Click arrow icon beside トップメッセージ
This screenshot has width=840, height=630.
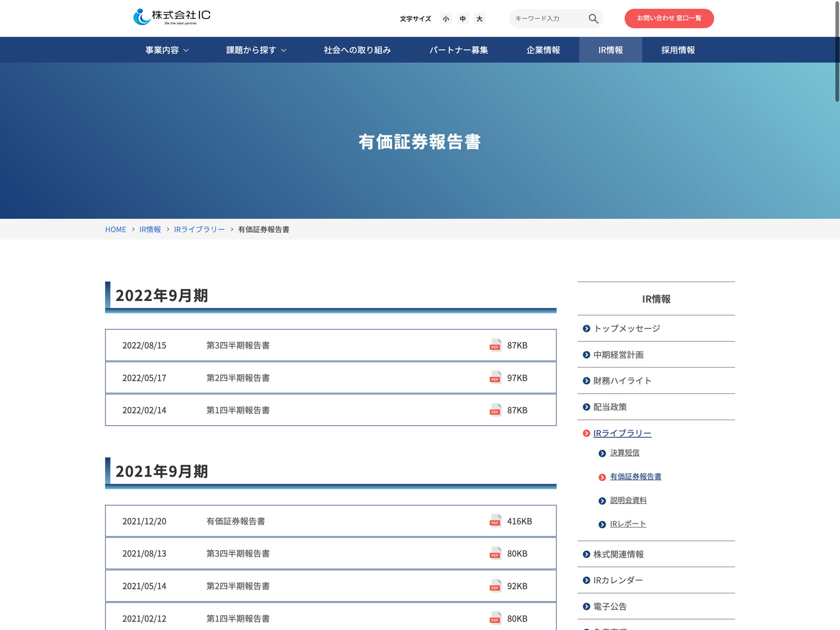click(586, 329)
